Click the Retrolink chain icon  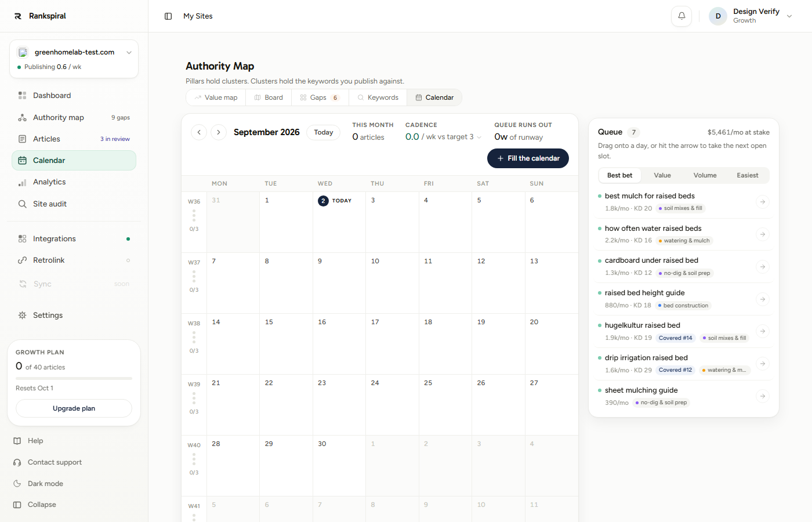(x=22, y=260)
